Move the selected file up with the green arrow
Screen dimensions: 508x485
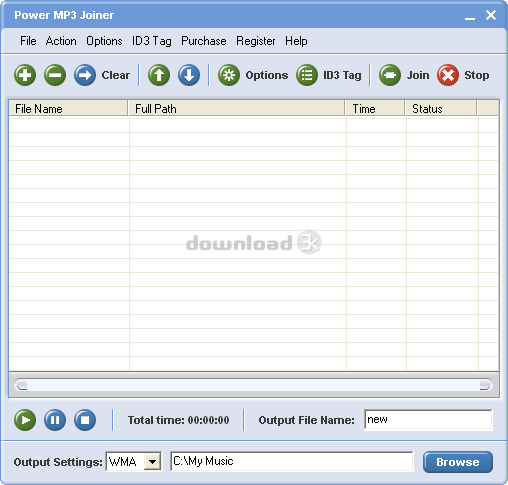click(x=159, y=75)
